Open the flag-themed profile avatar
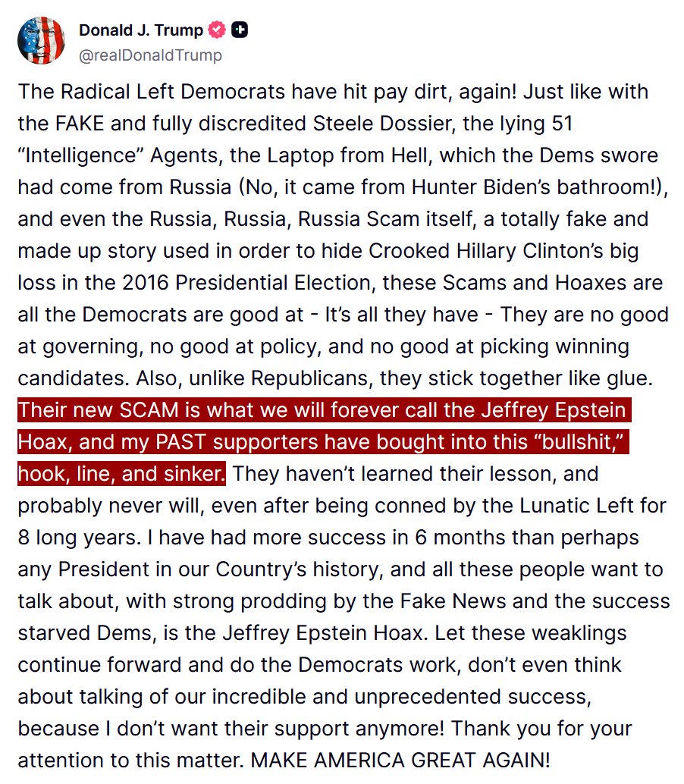The image size is (684, 784). (41, 41)
